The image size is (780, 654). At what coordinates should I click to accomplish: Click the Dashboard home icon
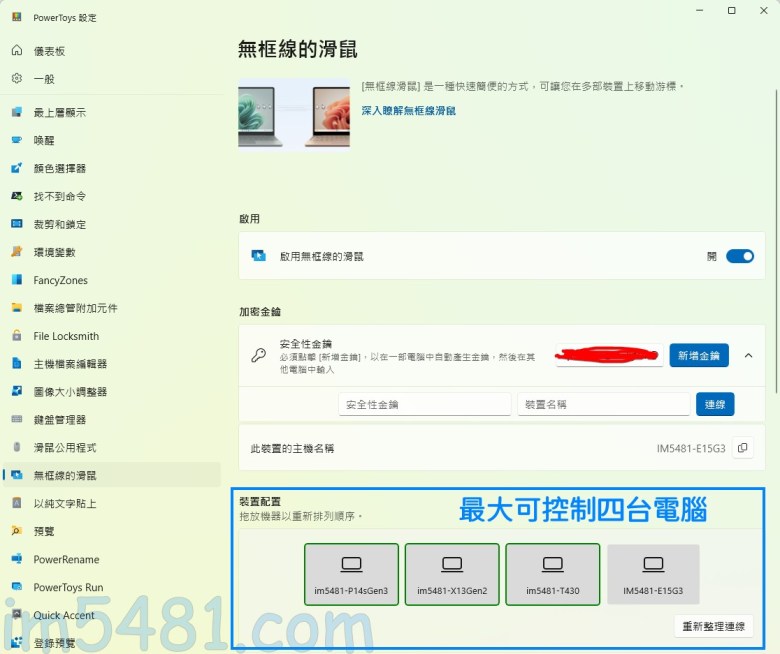click(17, 50)
